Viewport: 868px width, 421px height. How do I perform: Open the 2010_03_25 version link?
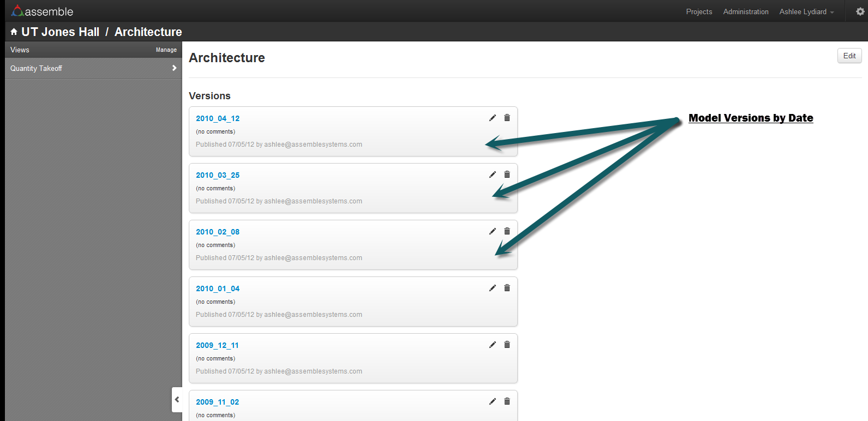pos(218,175)
